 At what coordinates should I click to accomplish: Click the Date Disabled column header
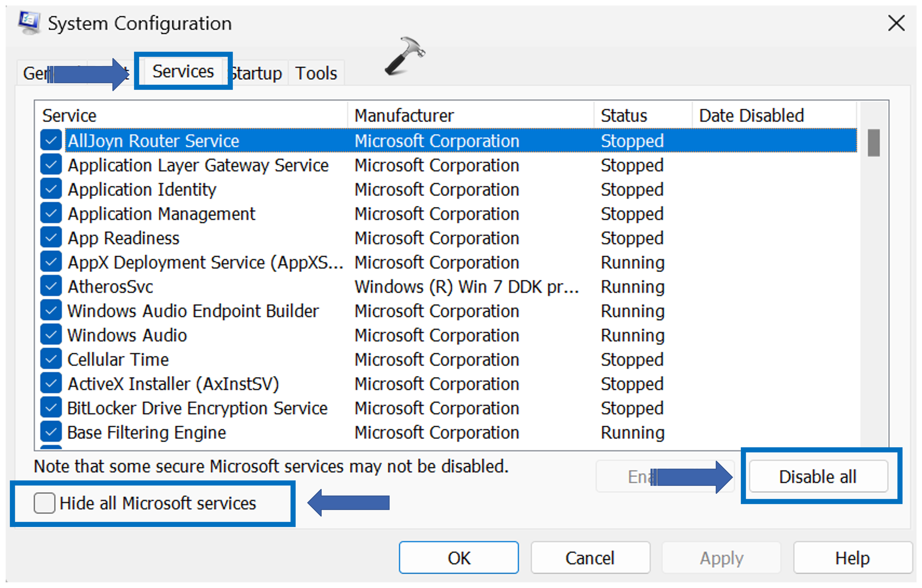click(x=751, y=115)
